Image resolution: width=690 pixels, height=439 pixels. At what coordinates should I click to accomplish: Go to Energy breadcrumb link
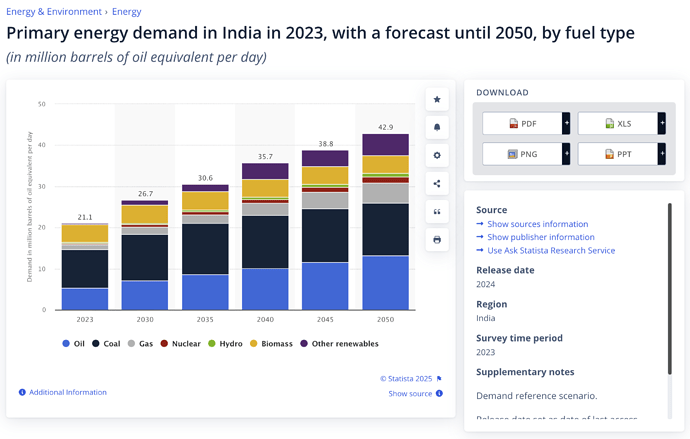[x=126, y=12]
